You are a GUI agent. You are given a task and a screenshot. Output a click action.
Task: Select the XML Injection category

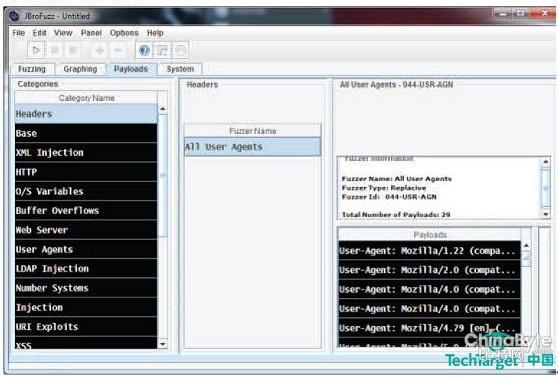tap(86, 153)
